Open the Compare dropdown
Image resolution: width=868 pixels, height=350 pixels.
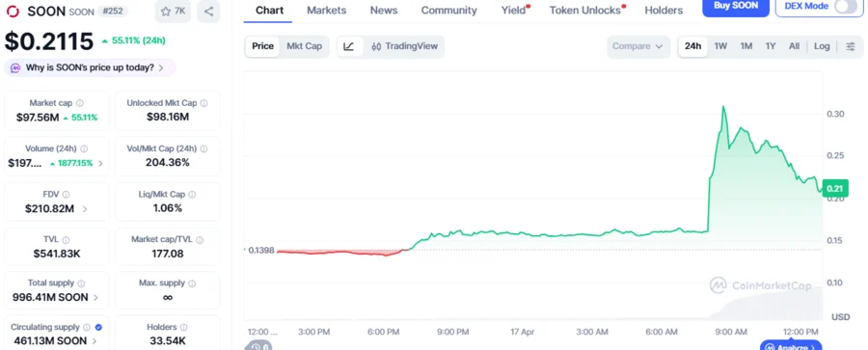pyautogui.click(x=638, y=46)
